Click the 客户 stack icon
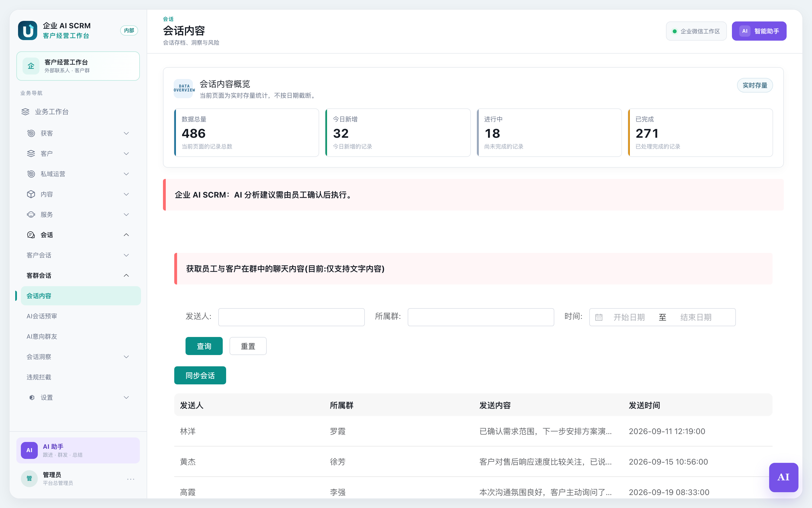 pos(31,154)
